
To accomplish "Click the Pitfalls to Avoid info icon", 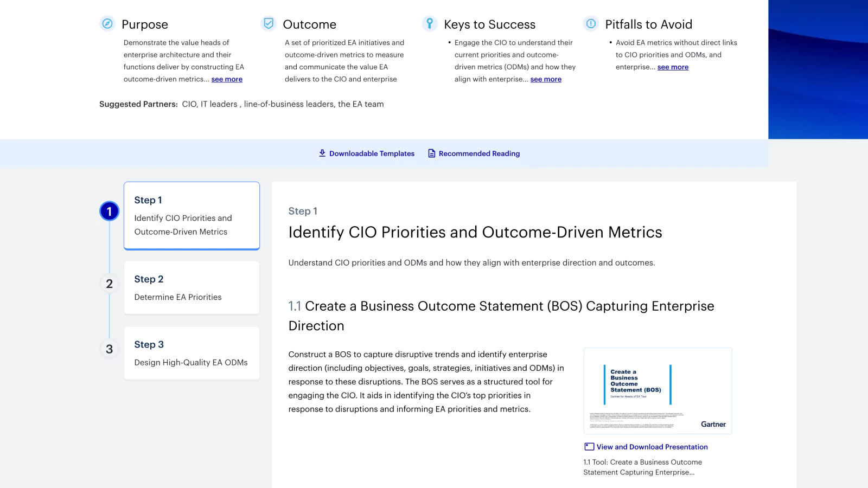I will [x=590, y=24].
